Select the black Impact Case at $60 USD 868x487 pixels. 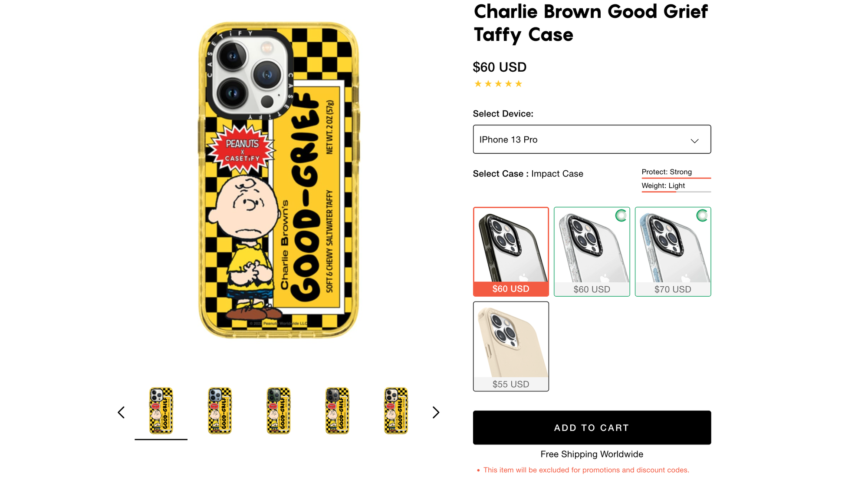pos(511,252)
